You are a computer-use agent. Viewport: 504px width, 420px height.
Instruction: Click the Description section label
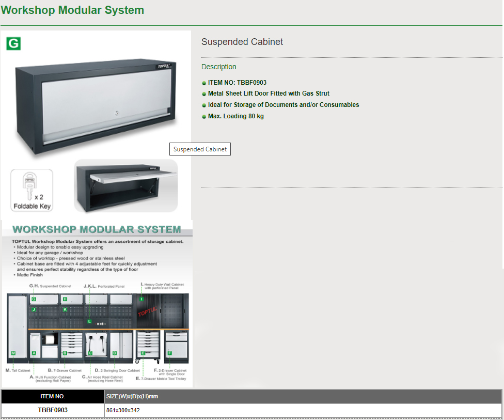pyautogui.click(x=219, y=67)
